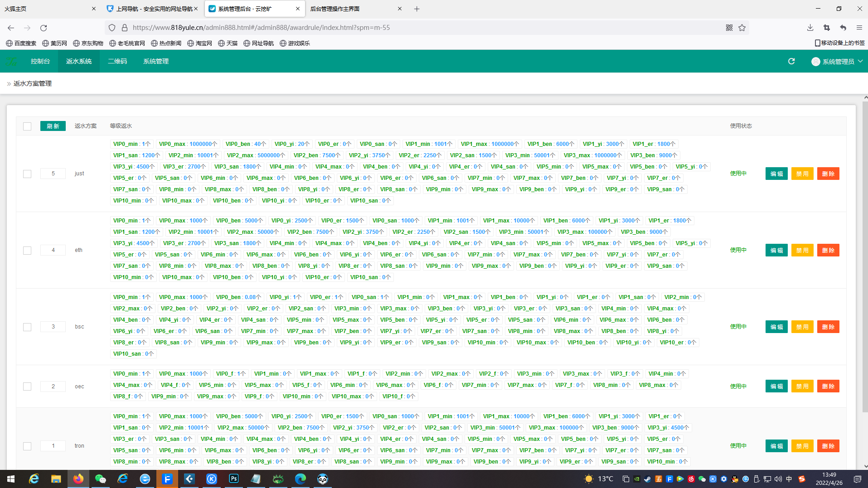Image resolution: width=868 pixels, height=488 pixels.
Task: Click the green logo in admin header
Action: 11,61
